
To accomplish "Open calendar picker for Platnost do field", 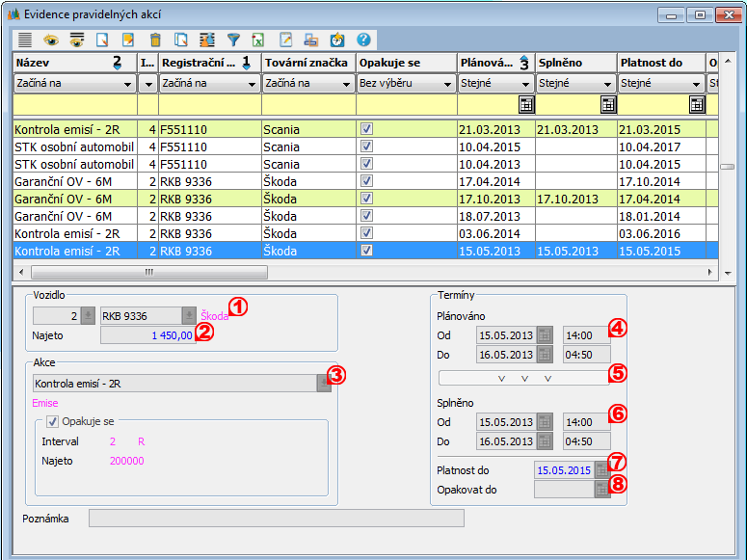I will tap(602, 469).
